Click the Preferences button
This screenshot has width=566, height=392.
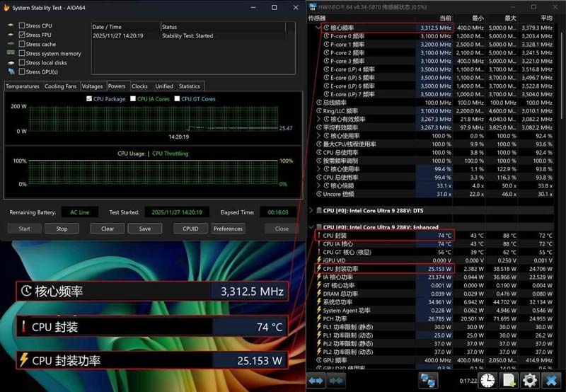(228, 229)
